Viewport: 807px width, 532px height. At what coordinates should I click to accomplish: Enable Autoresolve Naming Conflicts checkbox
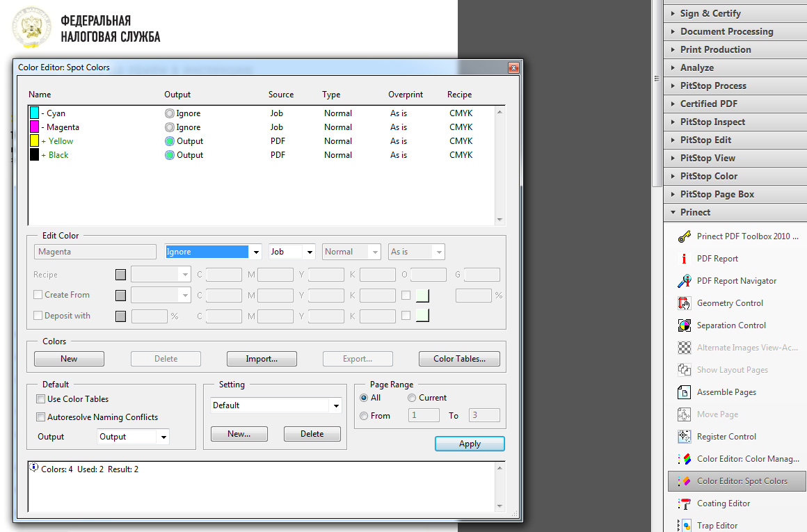[40, 417]
